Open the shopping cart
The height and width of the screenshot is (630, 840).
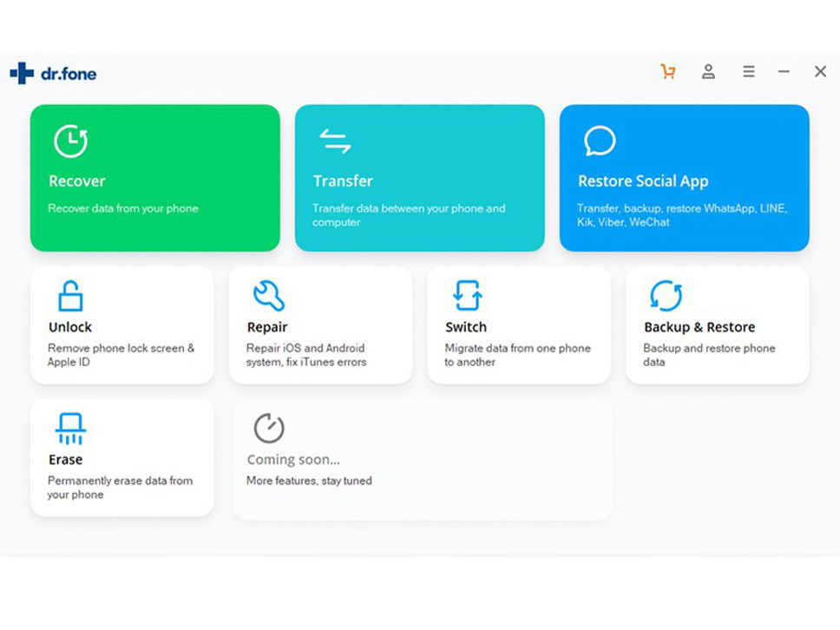tap(668, 71)
